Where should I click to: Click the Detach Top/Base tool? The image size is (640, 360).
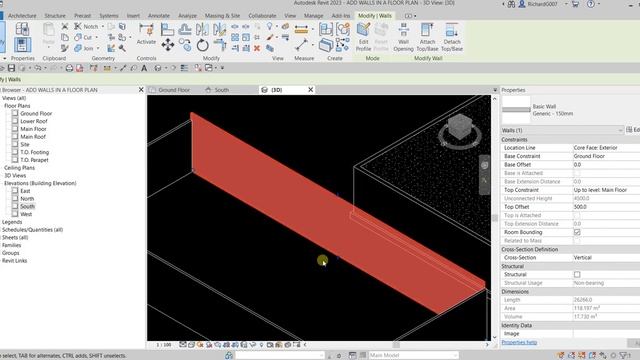click(x=452, y=37)
